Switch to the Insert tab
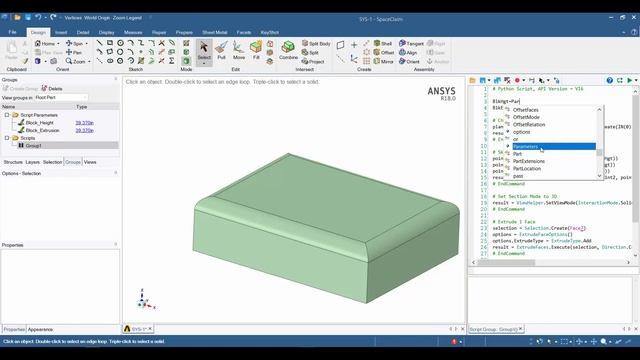This screenshot has width=640, height=360. [x=61, y=32]
